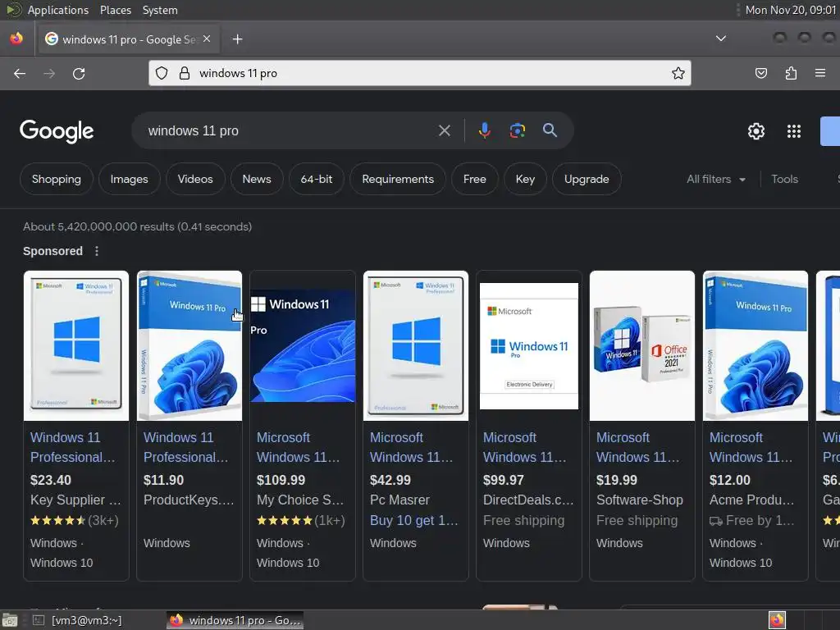Viewport: 840px width, 630px height.
Task: Expand the All filters dropdown
Action: pyautogui.click(x=715, y=180)
